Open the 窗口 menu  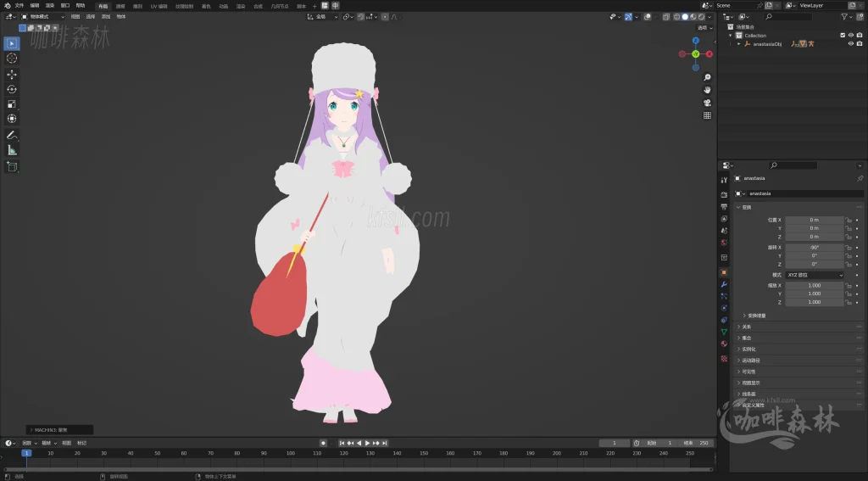pyautogui.click(x=65, y=6)
